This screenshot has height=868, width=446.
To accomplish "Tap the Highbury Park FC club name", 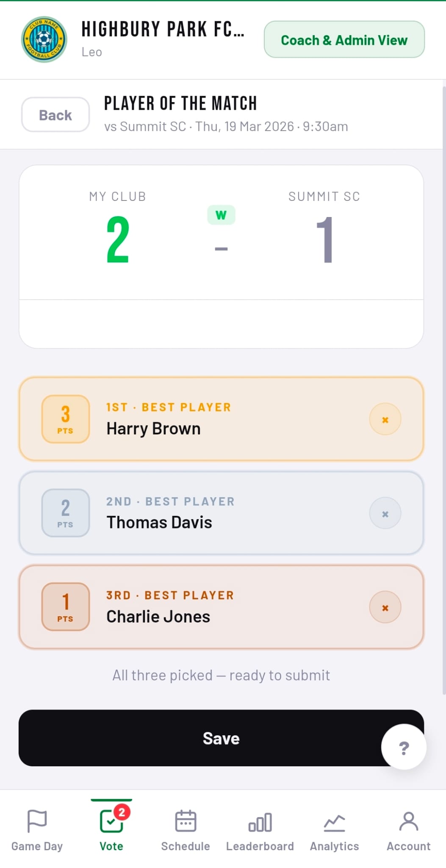I will pos(163,30).
